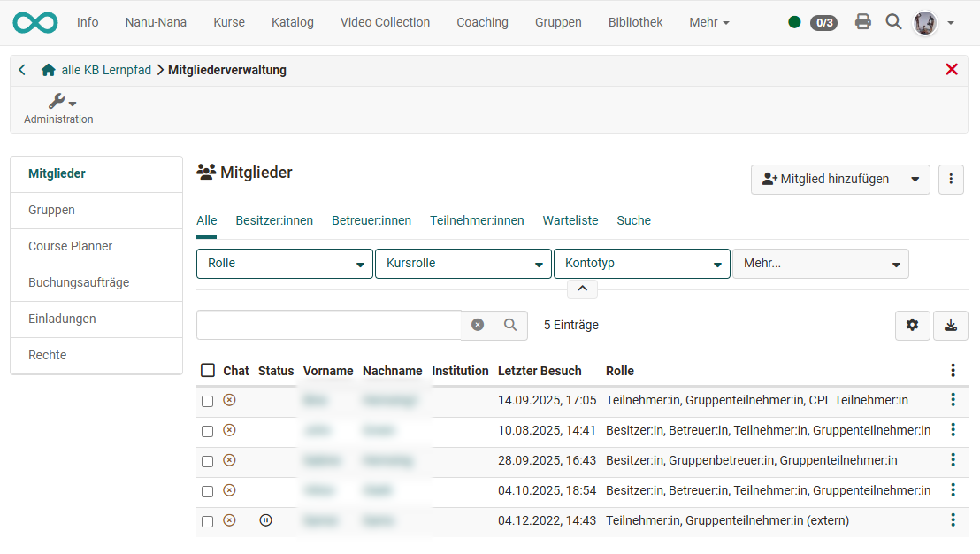Select the checkbox of the 04.12.2022 row
Image resolution: width=980 pixels, height=554 pixels.
[x=208, y=521]
